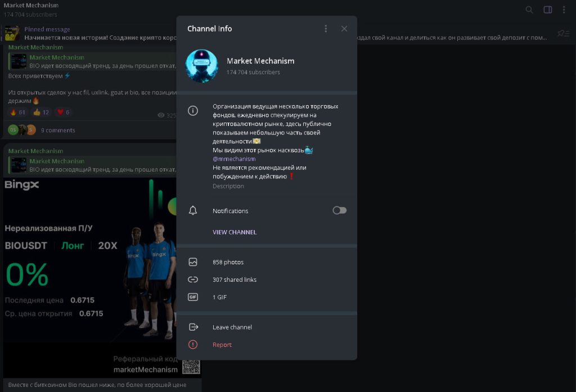The image size is (576, 392).
Task: Toggle the Notifications switch
Action: click(339, 210)
